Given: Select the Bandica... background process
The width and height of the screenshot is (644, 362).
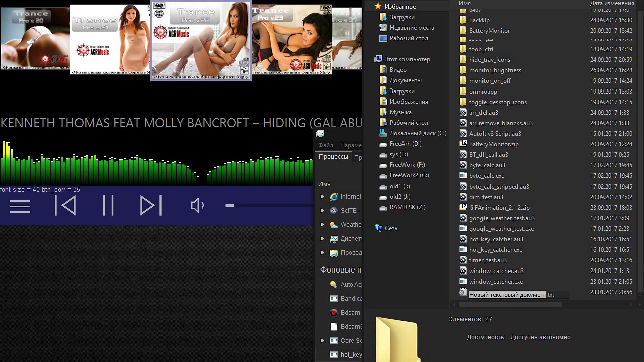Looking at the screenshot, I should pos(346,298).
